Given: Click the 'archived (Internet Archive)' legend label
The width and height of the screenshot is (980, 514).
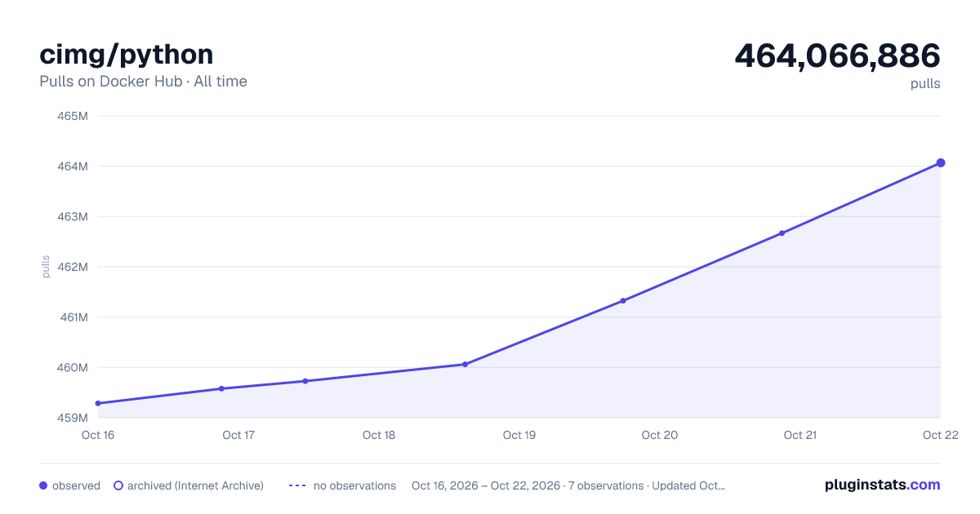Looking at the screenshot, I should click(x=195, y=485).
